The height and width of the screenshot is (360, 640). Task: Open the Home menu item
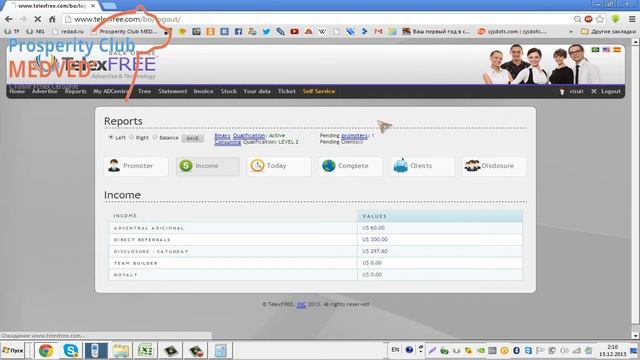point(17,91)
